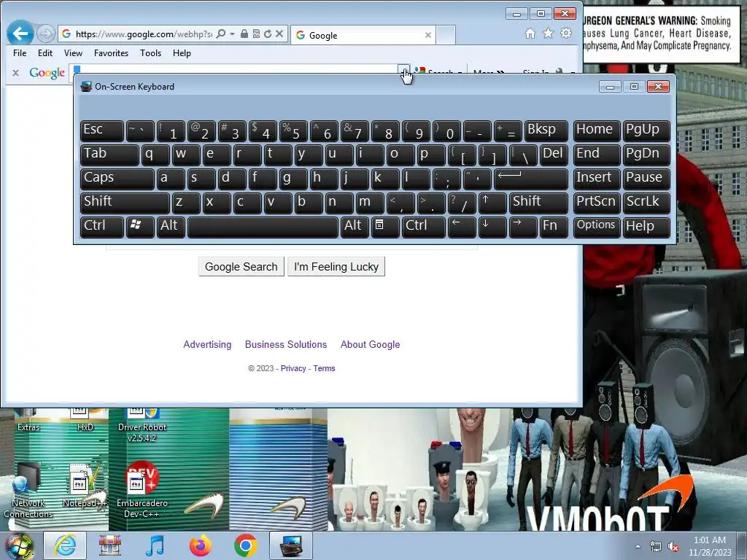747x560 pixels.
Task: Open the Notepad++ desktop shortcut
Action: click(84, 485)
